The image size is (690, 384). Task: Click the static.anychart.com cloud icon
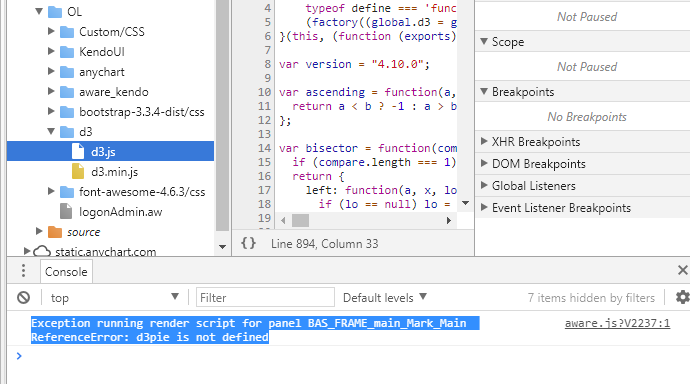coord(42,251)
